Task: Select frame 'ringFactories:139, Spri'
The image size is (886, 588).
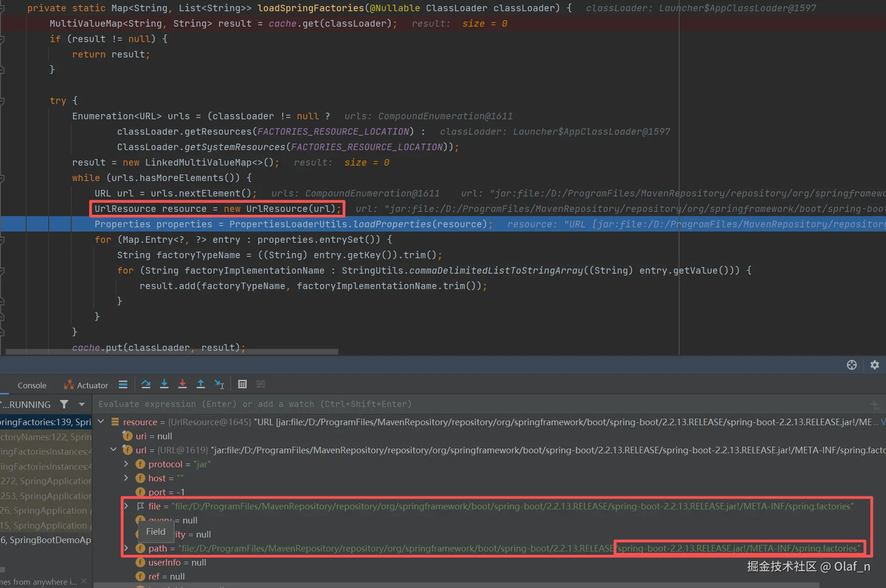Action: 46,422
